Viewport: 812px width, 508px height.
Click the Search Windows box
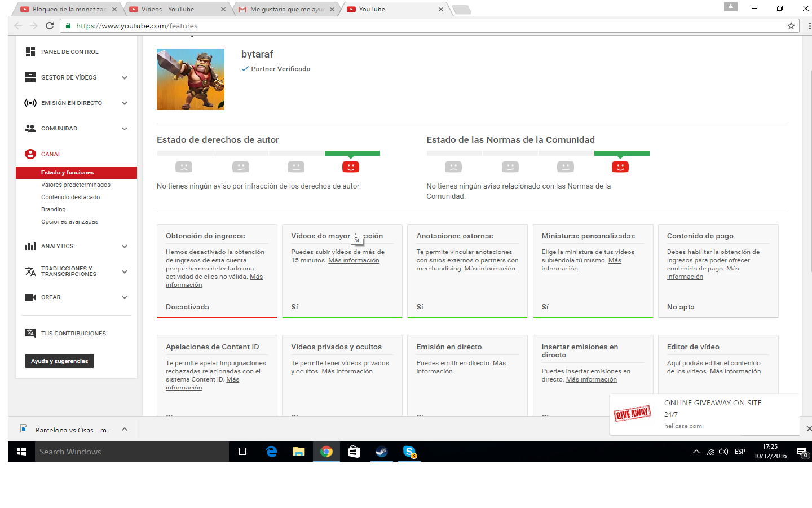click(132, 452)
